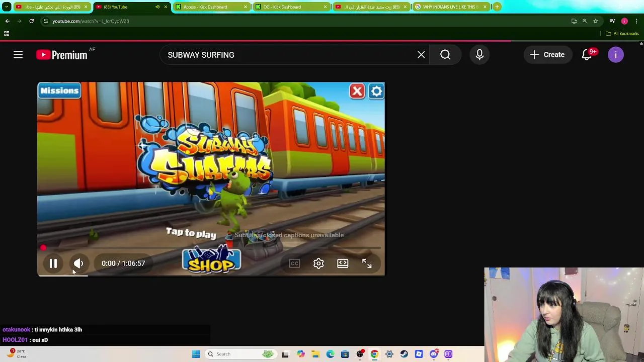Screen dimensions: 644x362
Task: Open Steam from the taskbar
Action: click(x=404, y=354)
